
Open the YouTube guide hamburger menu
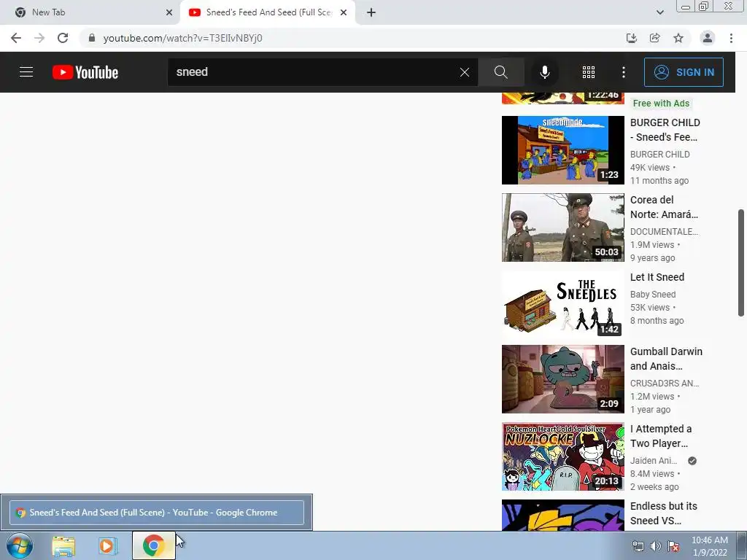coord(26,72)
